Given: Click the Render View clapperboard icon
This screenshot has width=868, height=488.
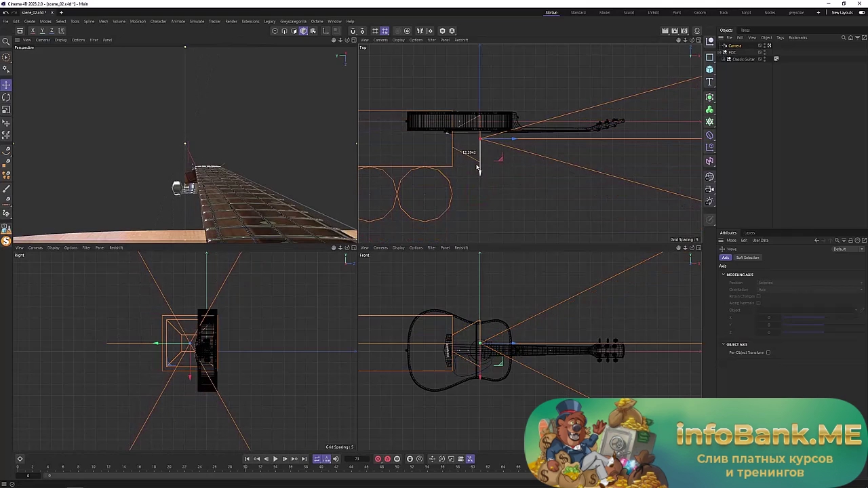Looking at the screenshot, I should pyautogui.click(x=665, y=30).
